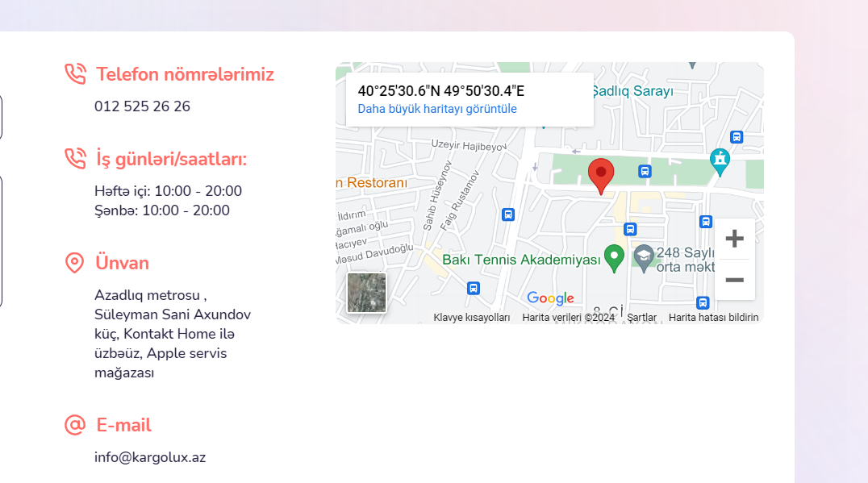Open 'Daha büyük haritayı görüntüle' link
This screenshot has height=483, width=868.
pos(437,109)
